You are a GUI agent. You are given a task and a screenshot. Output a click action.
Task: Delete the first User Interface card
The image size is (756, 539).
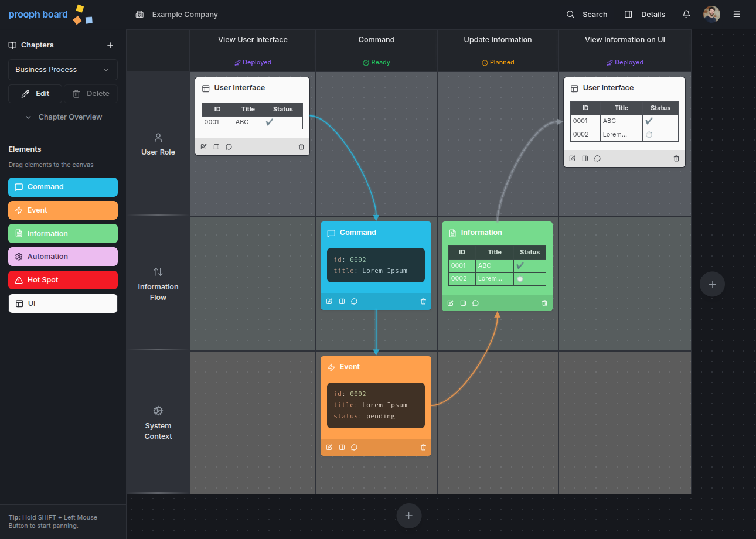301,146
